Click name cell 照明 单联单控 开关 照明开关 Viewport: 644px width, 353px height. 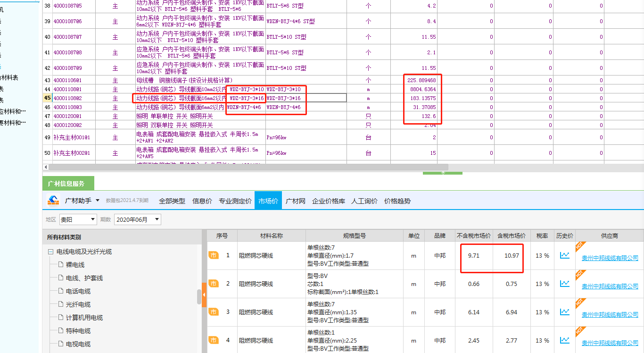[200, 116]
